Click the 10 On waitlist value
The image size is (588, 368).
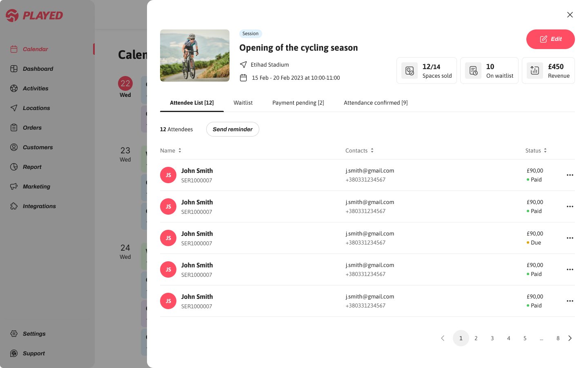pyautogui.click(x=490, y=67)
